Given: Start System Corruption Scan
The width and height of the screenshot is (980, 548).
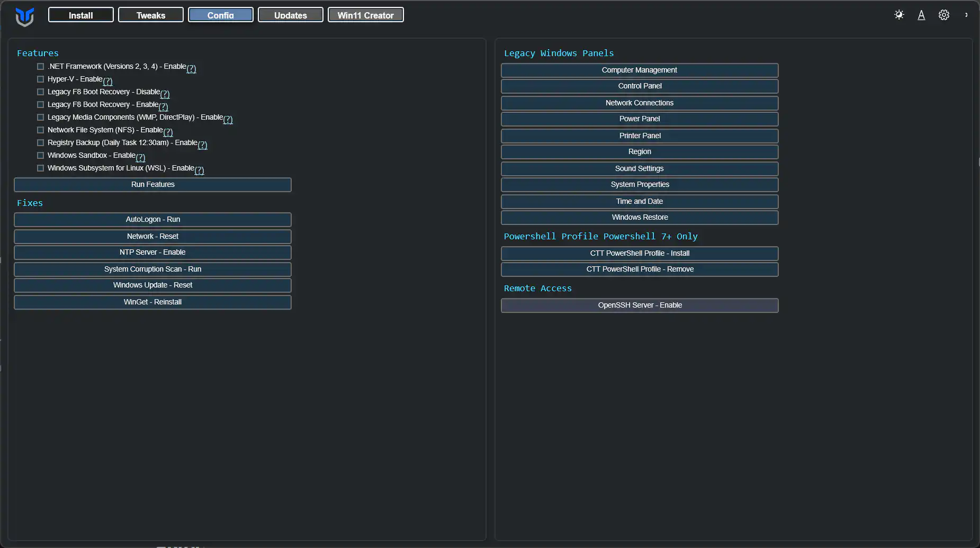Looking at the screenshot, I should click(152, 269).
